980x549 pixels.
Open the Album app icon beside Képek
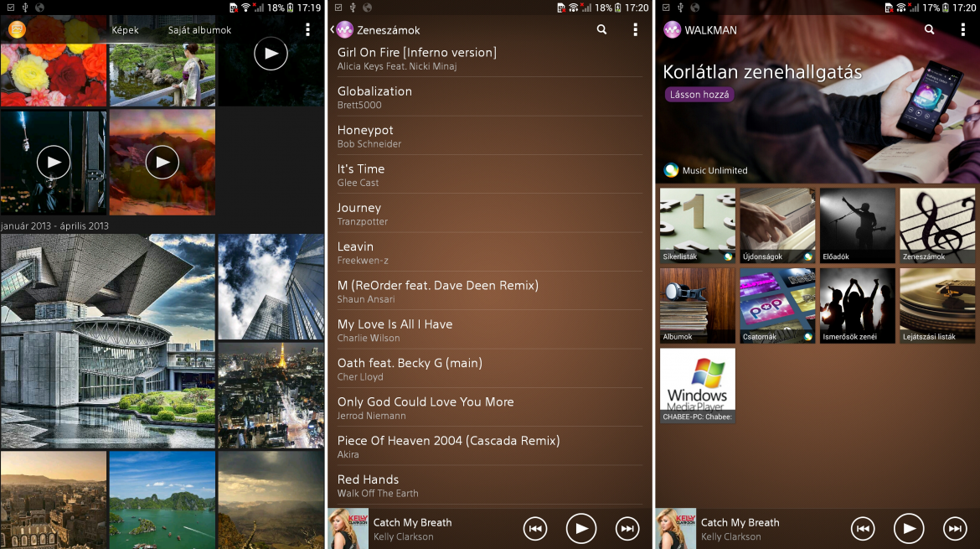click(17, 29)
